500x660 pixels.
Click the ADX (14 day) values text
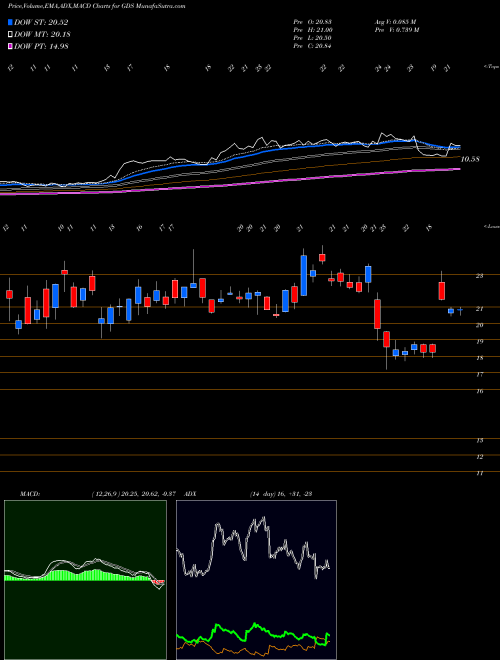pyautogui.click(x=281, y=494)
